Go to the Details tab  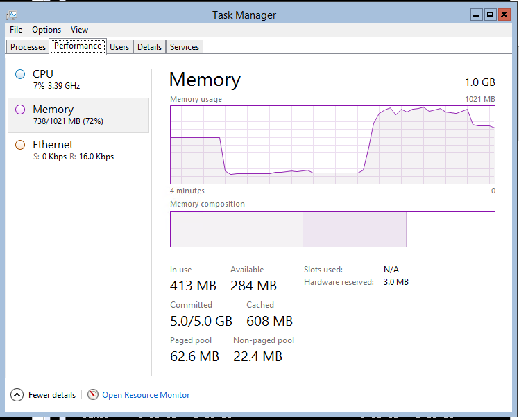click(149, 47)
